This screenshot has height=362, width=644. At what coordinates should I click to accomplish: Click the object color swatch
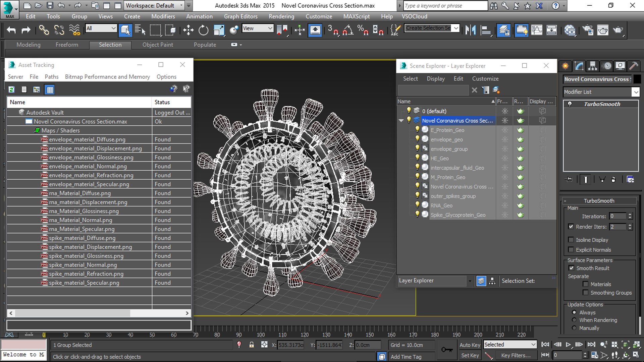tap(637, 79)
